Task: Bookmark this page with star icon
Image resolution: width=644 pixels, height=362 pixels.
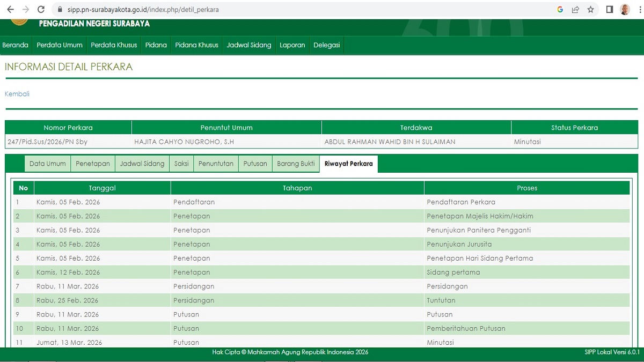Action: tap(590, 10)
